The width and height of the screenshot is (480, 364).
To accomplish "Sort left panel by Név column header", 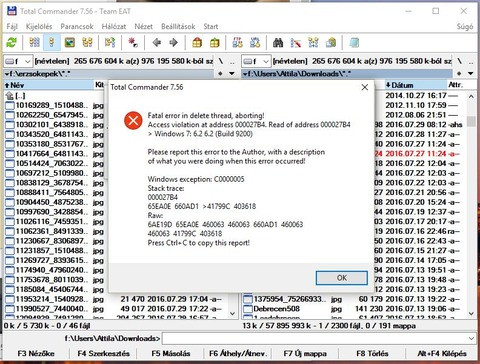I will tap(49, 85).
